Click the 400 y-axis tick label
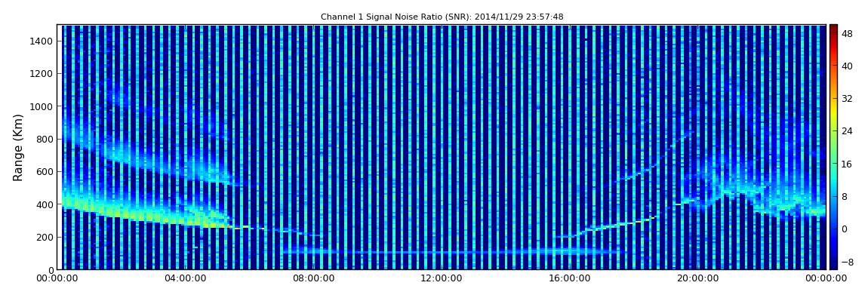Screen dimensions: 868x307 [x=45, y=204]
